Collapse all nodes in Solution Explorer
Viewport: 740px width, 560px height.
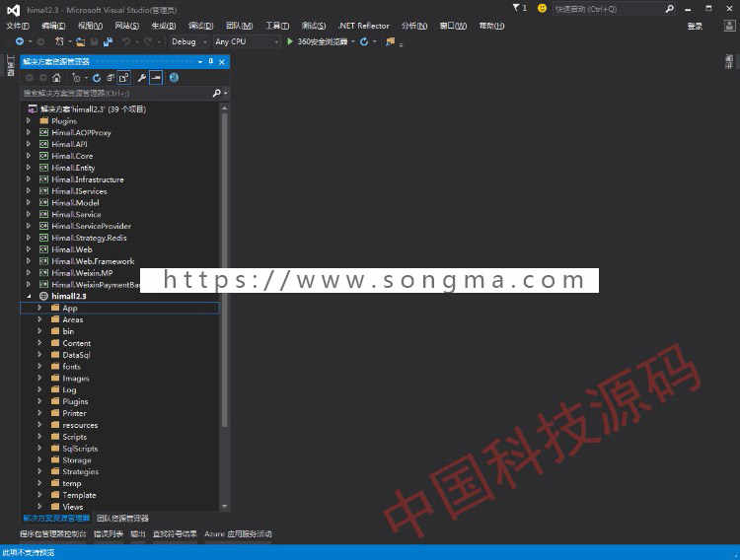coord(110,78)
